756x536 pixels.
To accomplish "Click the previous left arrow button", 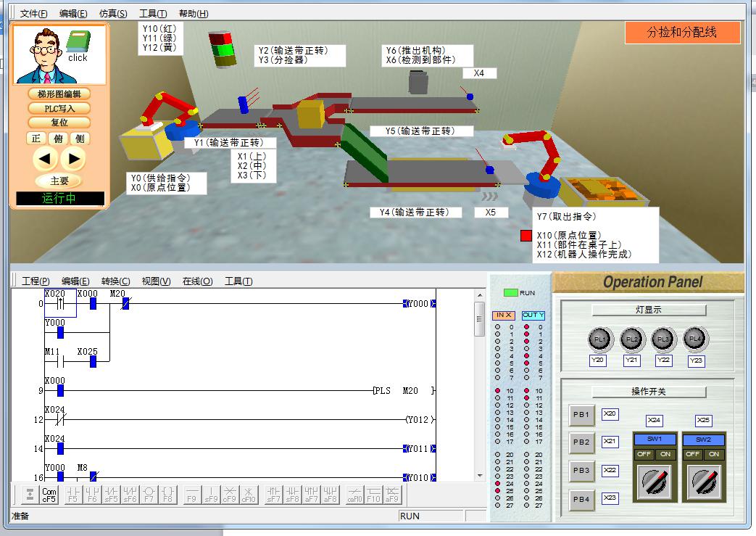I will 46,158.
